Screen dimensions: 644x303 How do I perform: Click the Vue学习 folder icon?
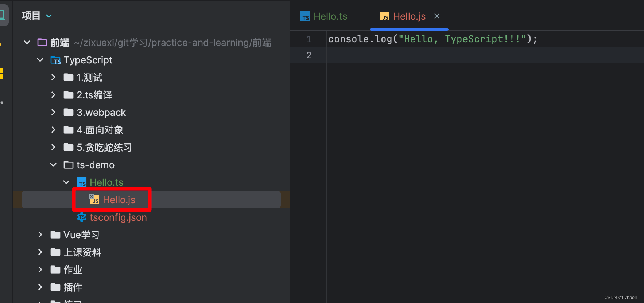tap(55, 235)
